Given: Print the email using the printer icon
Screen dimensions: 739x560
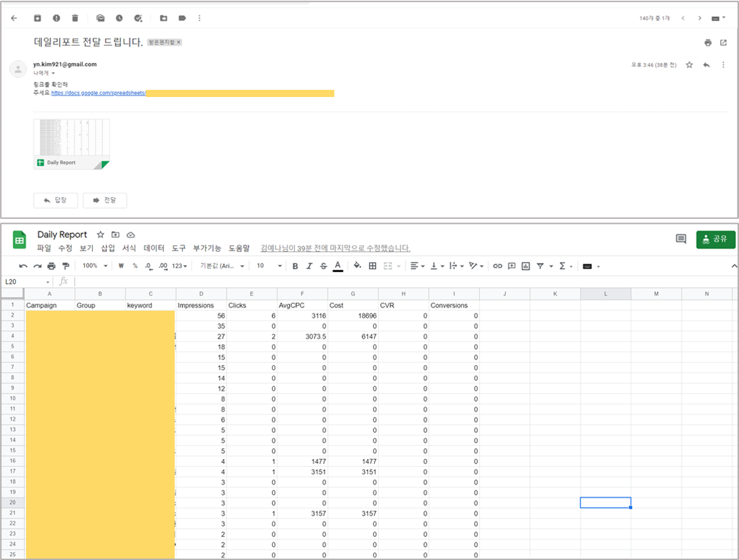Looking at the screenshot, I should pos(707,43).
